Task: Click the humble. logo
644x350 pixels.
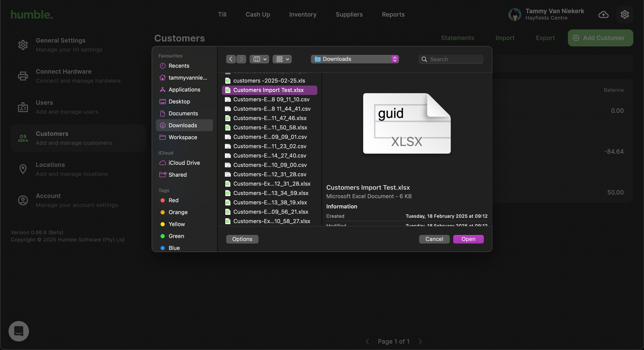Action: tap(32, 14)
